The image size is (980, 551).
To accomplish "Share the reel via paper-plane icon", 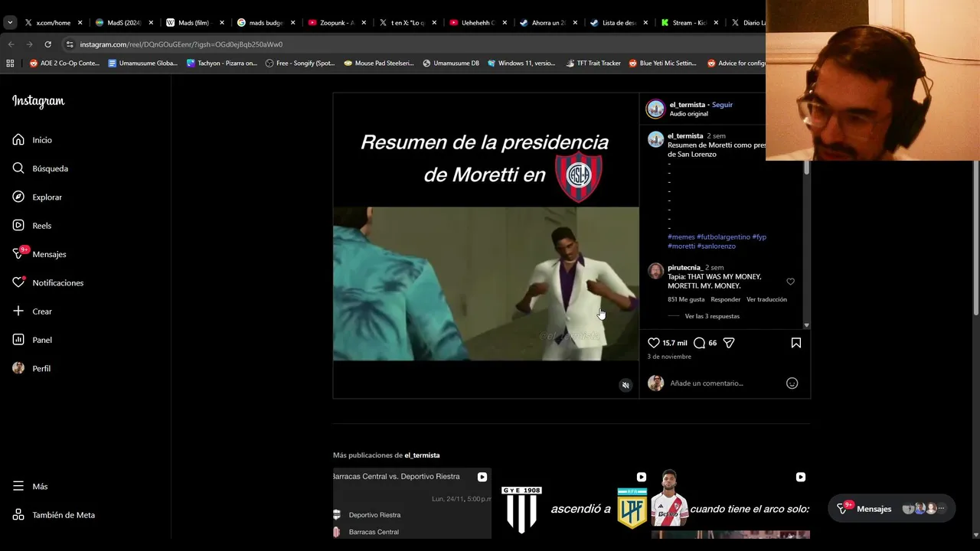I will 729,343.
